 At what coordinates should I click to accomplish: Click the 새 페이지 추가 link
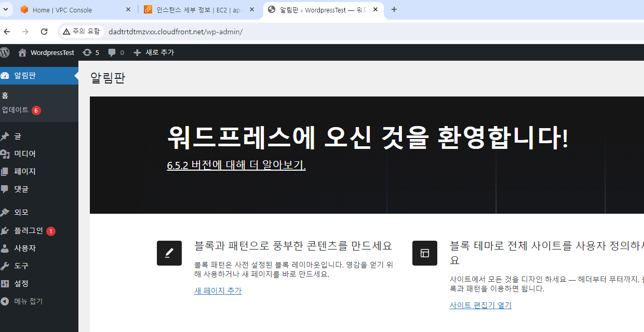(x=218, y=290)
